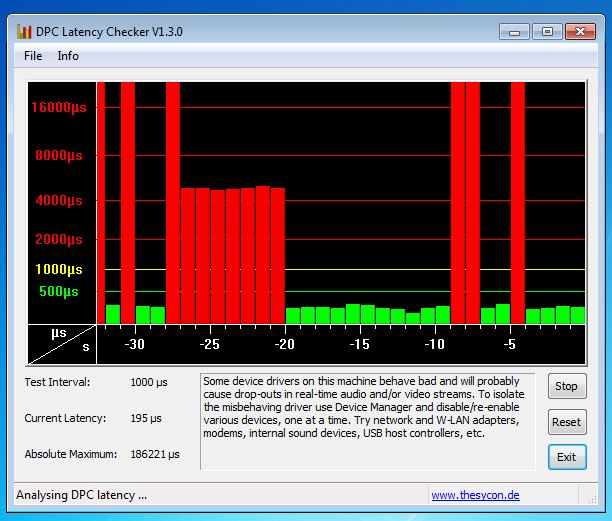Click the -15 seconds axis label
Screen dimensions: 612x521
pos(359,344)
